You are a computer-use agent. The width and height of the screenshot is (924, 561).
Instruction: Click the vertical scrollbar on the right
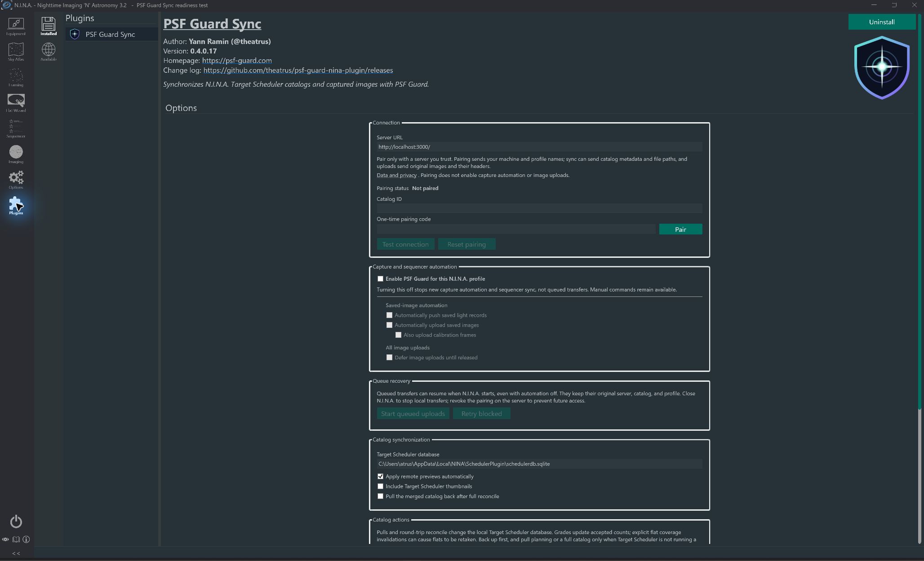point(920,211)
